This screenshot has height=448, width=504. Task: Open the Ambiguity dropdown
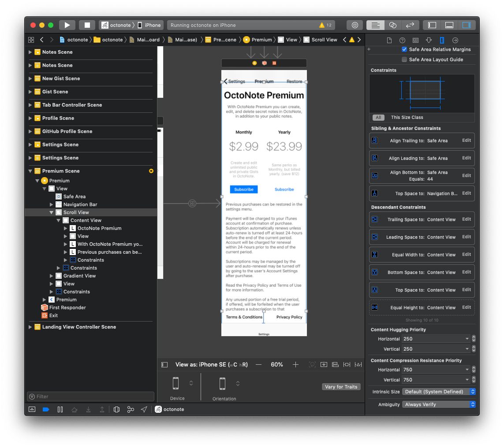439,405
